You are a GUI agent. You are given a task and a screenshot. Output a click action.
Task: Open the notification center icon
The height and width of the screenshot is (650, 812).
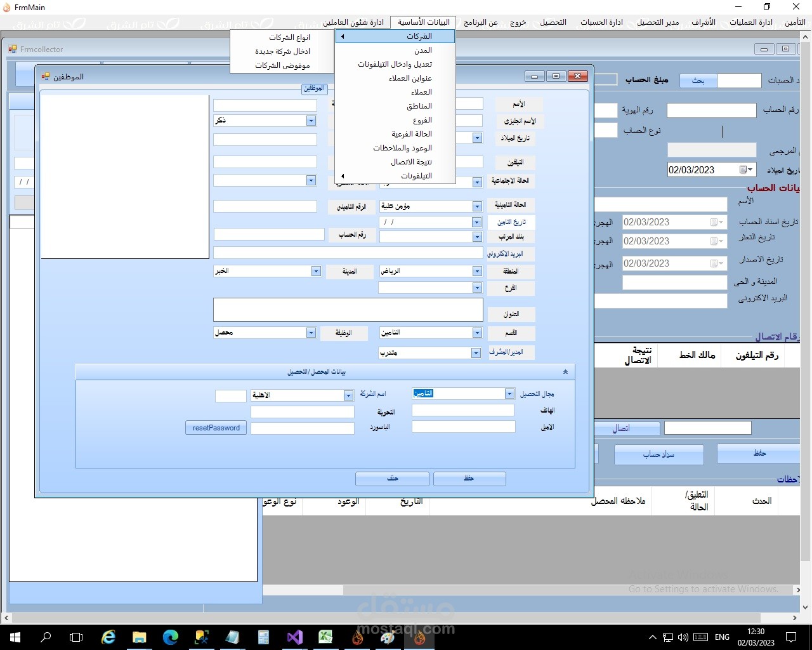791,637
